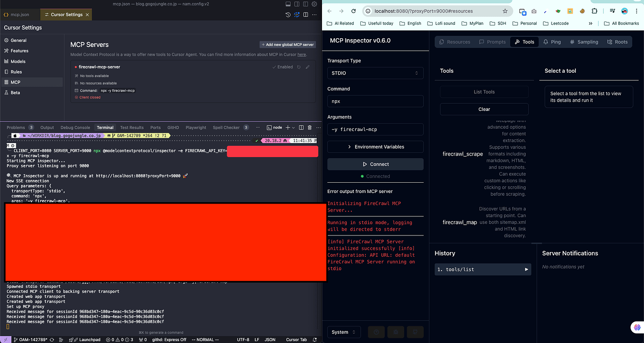Run Add new global MCP server
644x343 pixels.
(288, 44)
